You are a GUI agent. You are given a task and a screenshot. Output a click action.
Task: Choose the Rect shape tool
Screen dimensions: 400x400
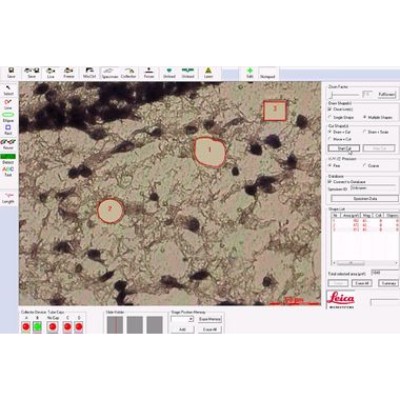pos(8,130)
